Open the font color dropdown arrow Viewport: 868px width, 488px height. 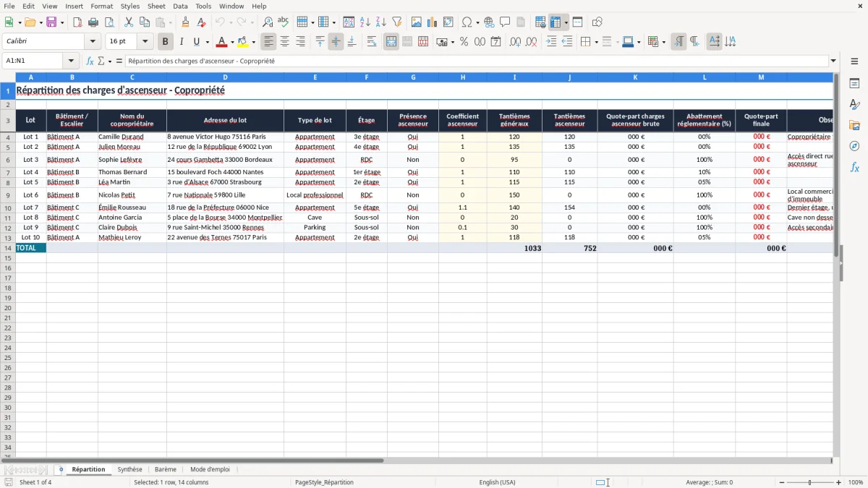point(231,42)
